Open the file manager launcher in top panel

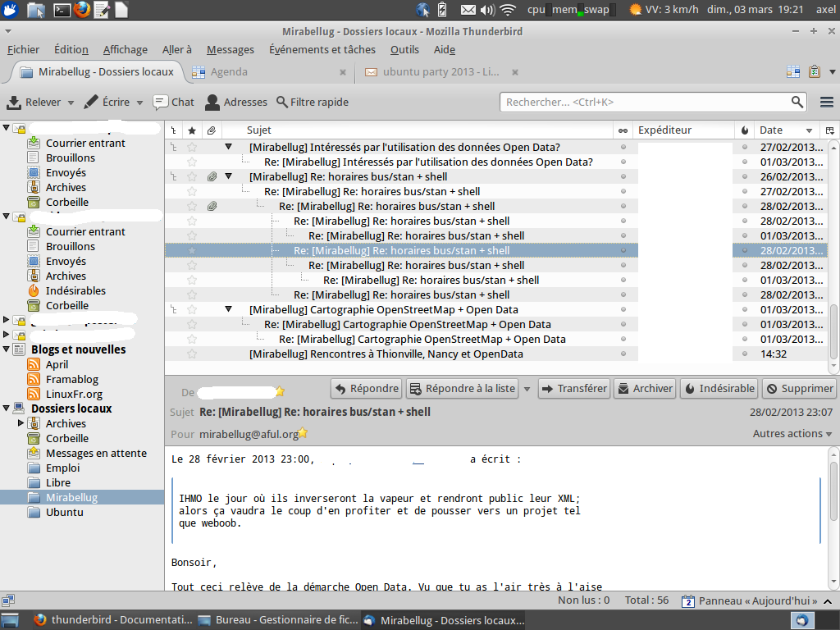point(36,9)
